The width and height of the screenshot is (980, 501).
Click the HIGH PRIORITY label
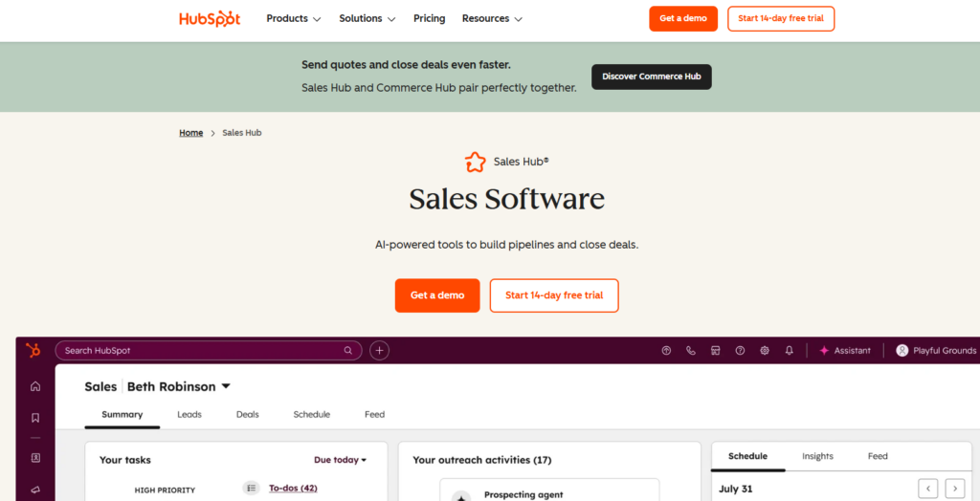click(x=165, y=490)
